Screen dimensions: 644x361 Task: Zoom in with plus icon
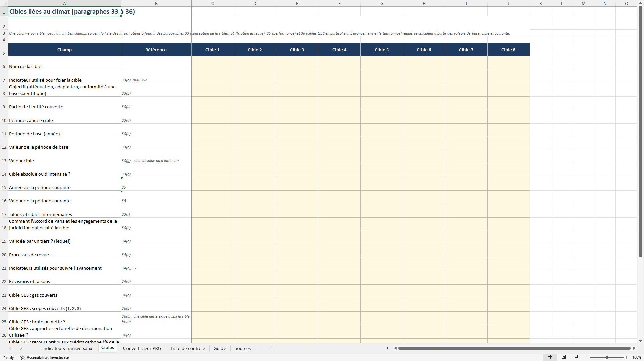[x=626, y=357]
